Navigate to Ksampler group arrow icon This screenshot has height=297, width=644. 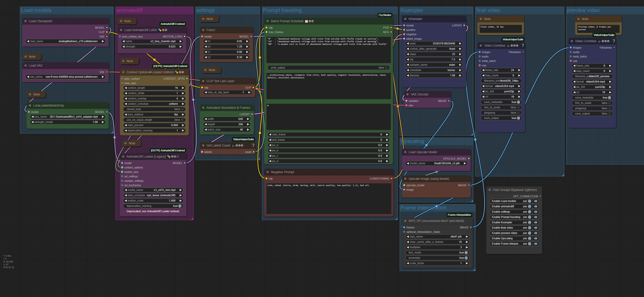pyautogui.click(x=536, y=222)
